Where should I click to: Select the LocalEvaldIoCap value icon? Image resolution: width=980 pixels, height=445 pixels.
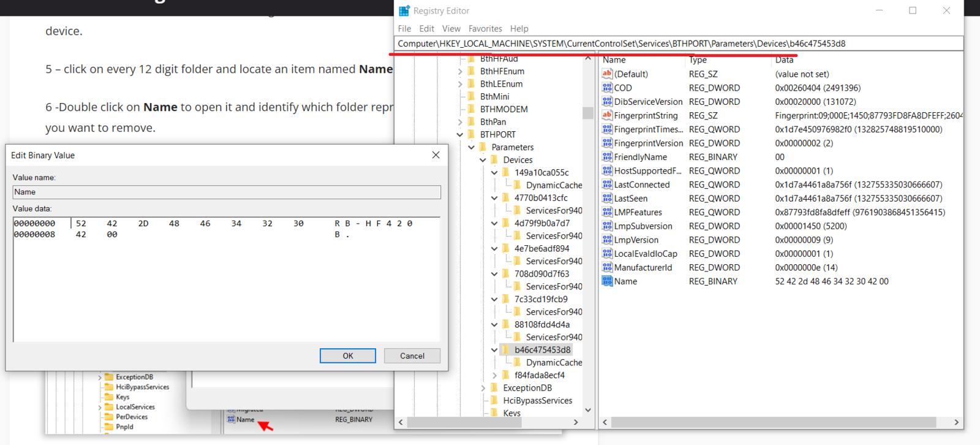(x=607, y=254)
